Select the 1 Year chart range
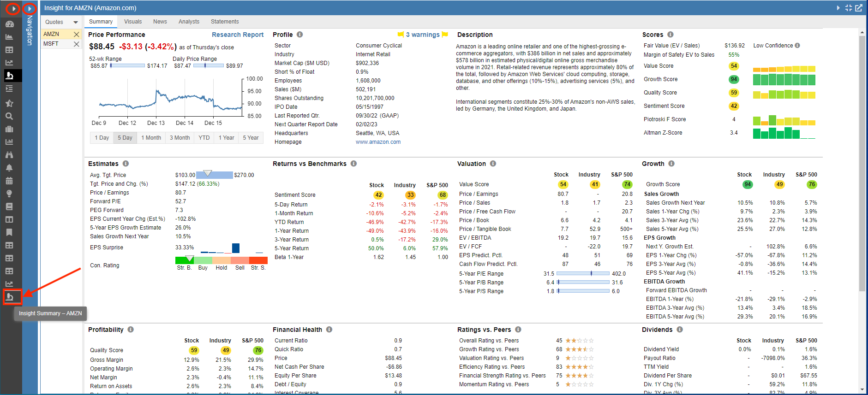The image size is (868, 395). (226, 138)
